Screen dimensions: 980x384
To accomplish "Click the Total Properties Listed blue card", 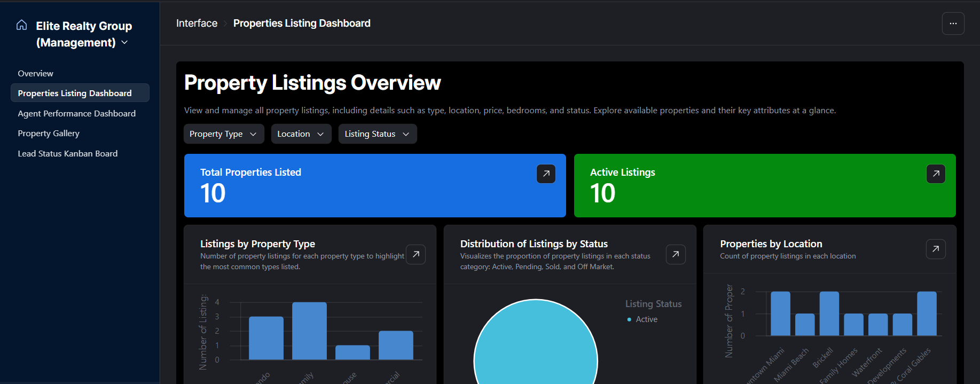I will click(x=375, y=185).
